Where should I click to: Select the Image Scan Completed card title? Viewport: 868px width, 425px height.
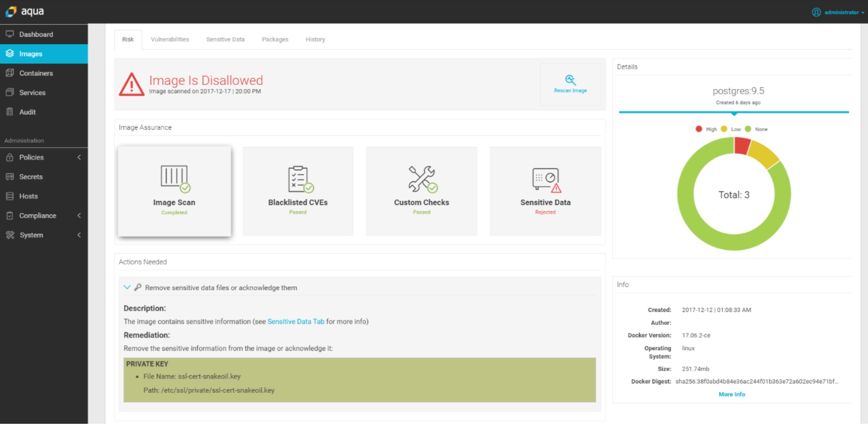click(174, 202)
